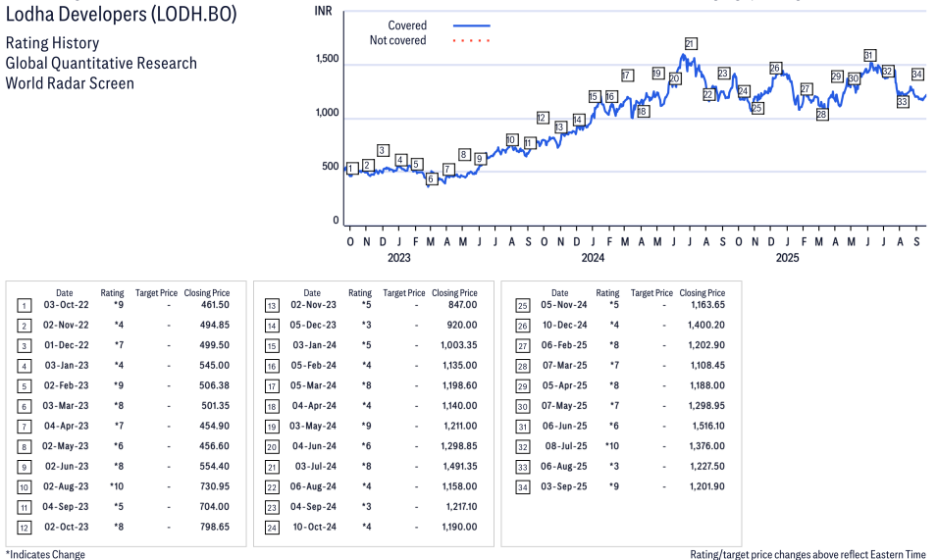Select the date '08-Jul-25'

point(566,446)
